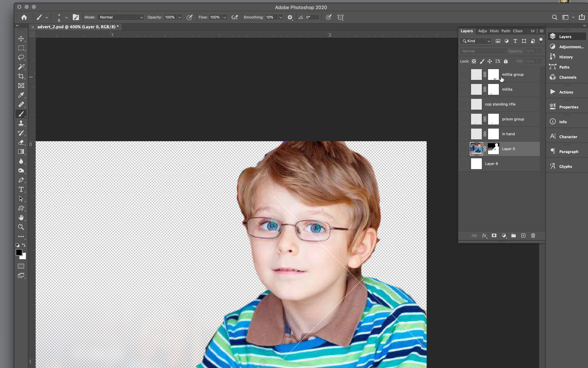588x368 pixels.
Task: Select the Crop tool
Action: tap(21, 76)
